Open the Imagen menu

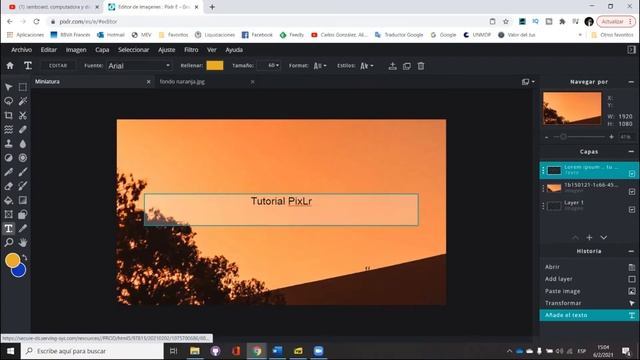[x=76, y=50]
